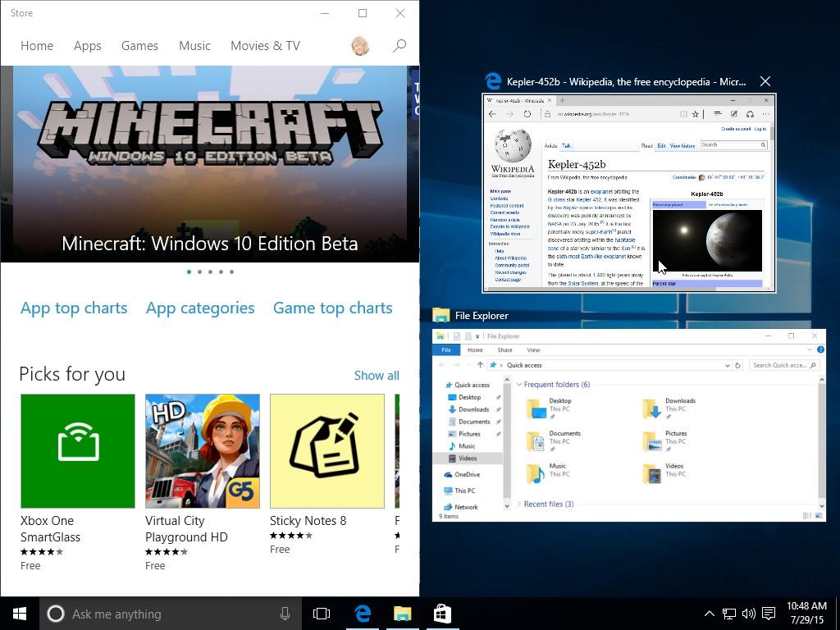Expand the Recent files group
The image size is (840, 630).
click(518, 504)
